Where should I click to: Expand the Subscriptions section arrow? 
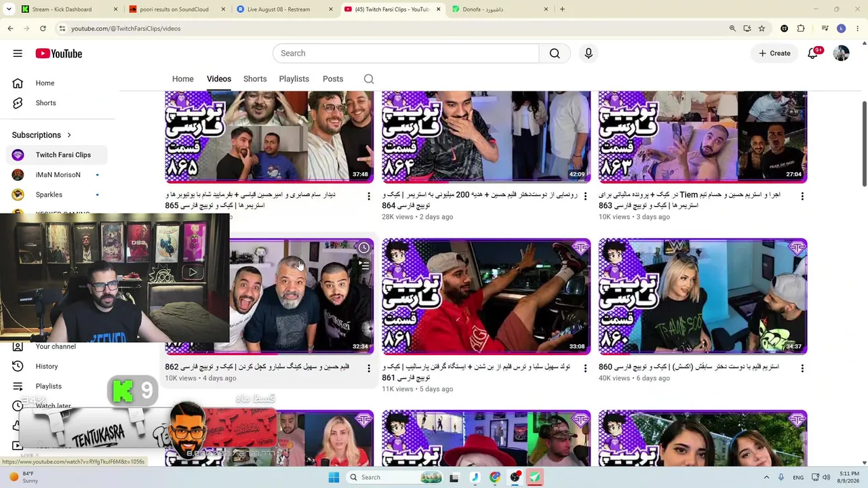pyautogui.click(x=68, y=135)
